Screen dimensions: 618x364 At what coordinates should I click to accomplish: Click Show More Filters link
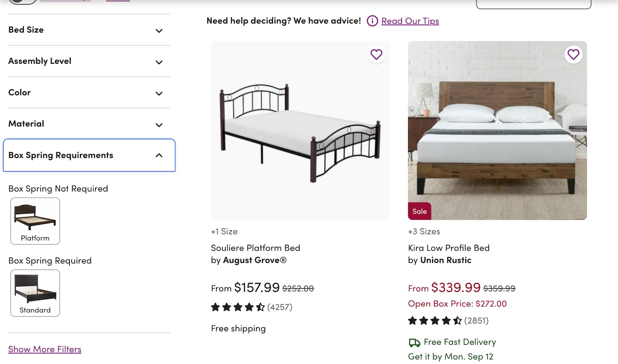coord(45,349)
